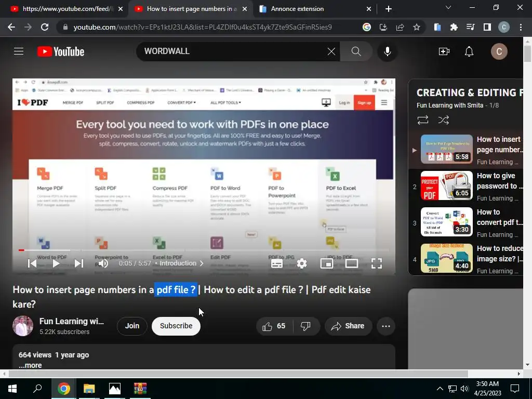Mute the video volume

(103, 263)
